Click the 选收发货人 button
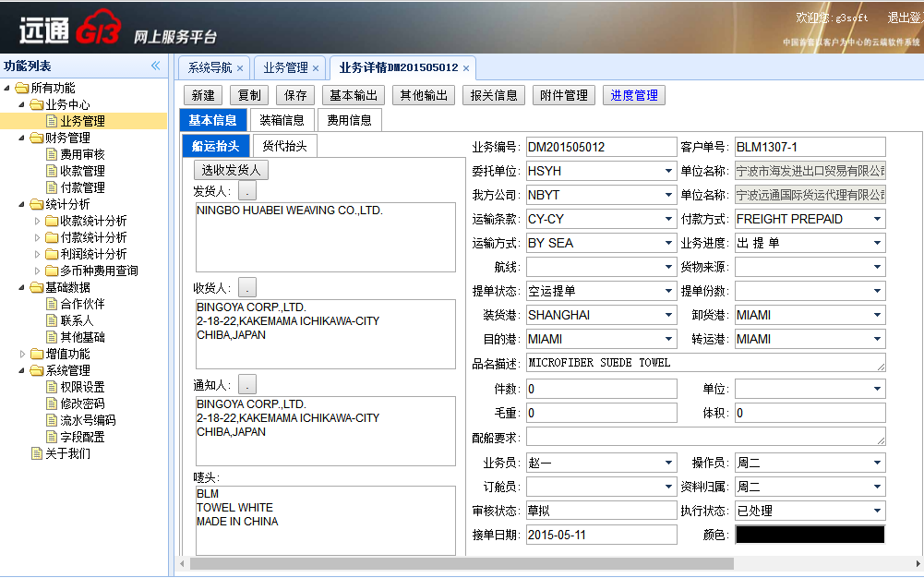The height and width of the screenshot is (578, 924). tap(231, 170)
